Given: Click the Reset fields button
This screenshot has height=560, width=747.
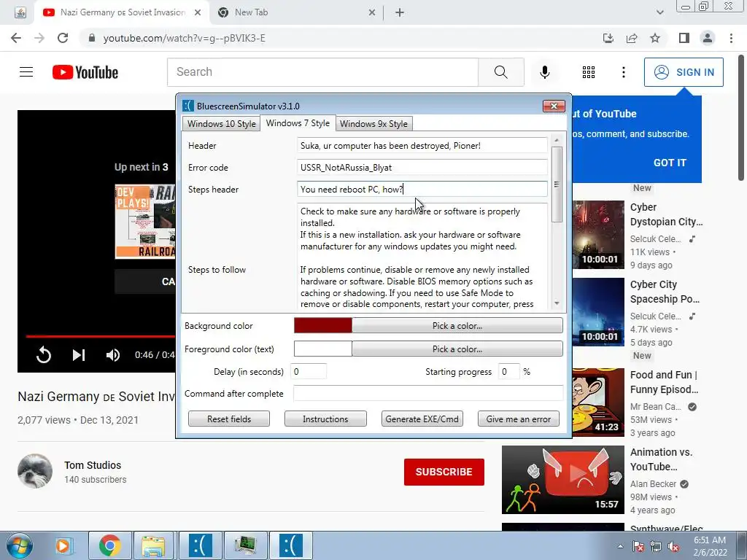Looking at the screenshot, I should (x=228, y=419).
